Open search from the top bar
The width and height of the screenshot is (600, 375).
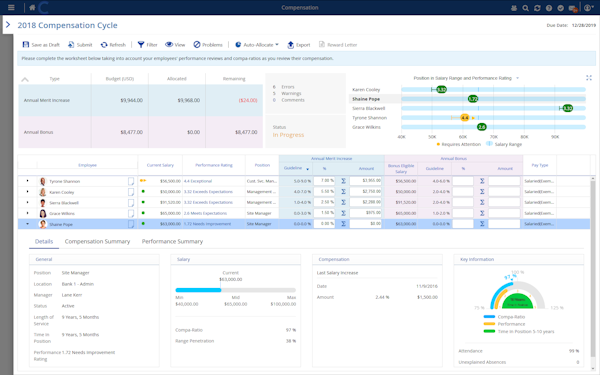525,8
